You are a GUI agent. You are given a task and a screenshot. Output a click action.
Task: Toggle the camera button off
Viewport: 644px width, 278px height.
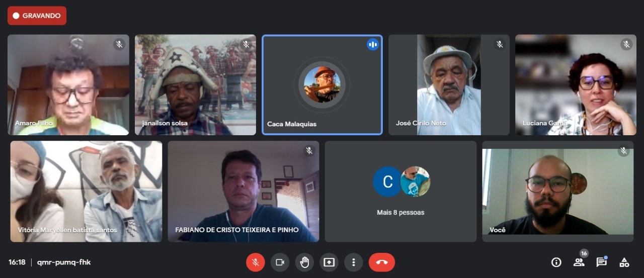pyautogui.click(x=280, y=262)
